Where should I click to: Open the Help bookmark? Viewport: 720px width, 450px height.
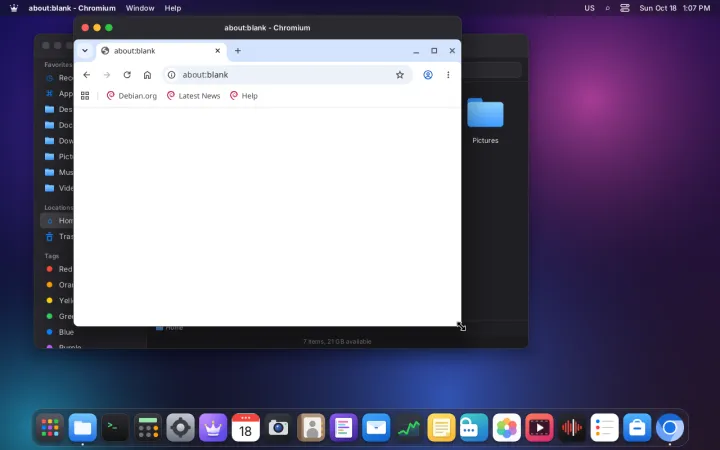point(244,96)
